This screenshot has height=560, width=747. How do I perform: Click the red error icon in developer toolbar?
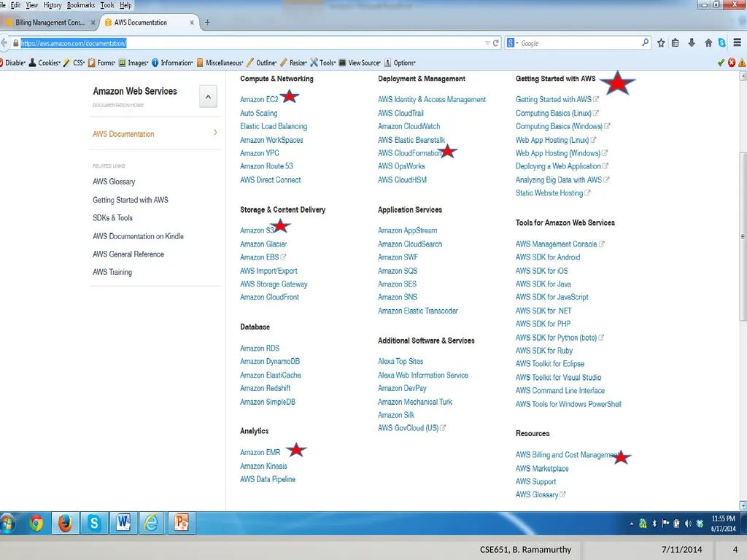pyautogui.click(x=732, y=63)
